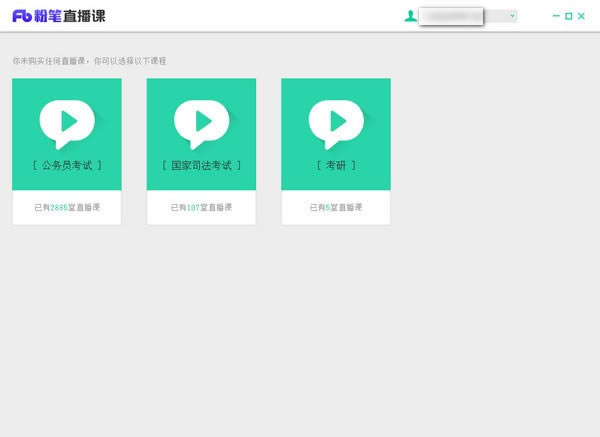Click the Fb 粉笔 logo icon
Screen dimensions: 600x437
(x=22, y=16)
